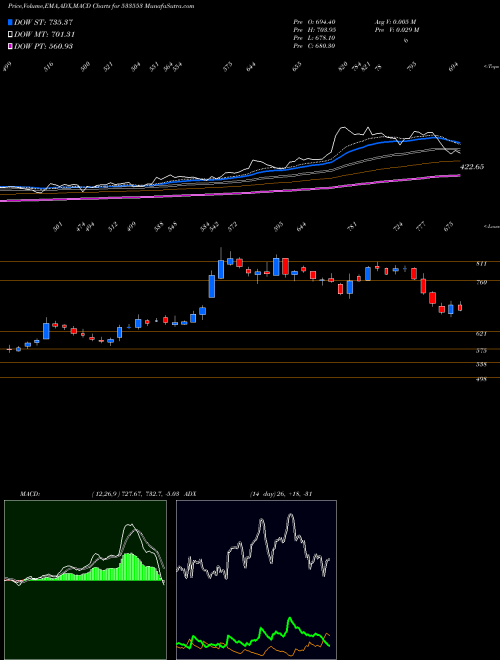Click the 535 price level label

pos(481,365)
